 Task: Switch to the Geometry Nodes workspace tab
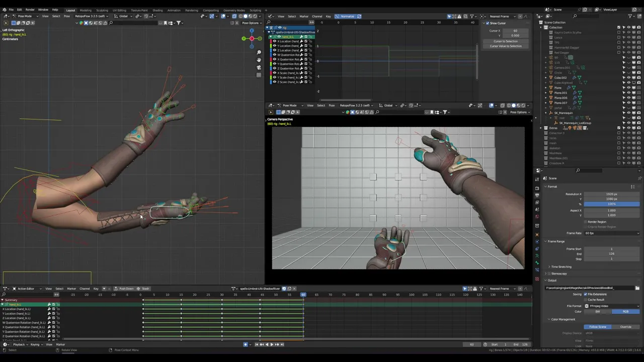coord(234,10)
